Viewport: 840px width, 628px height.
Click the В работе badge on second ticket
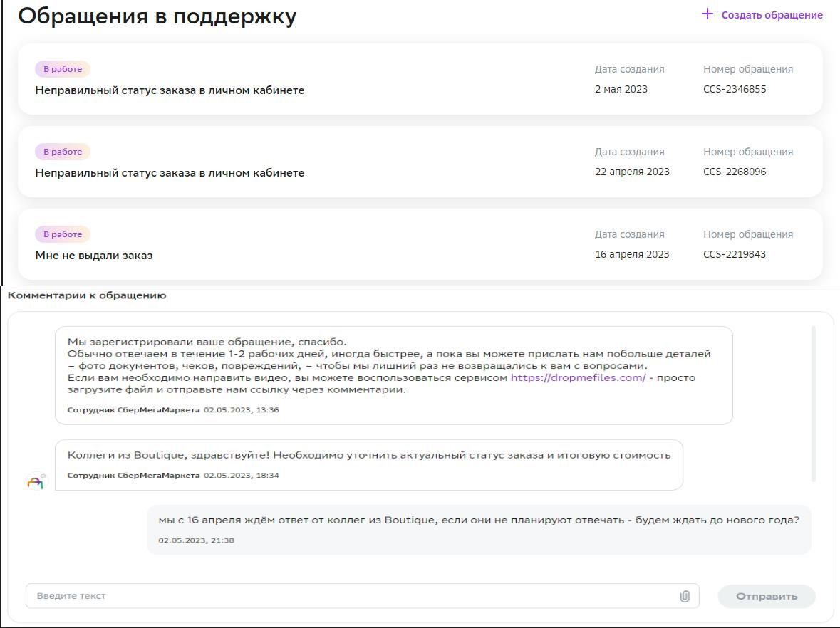click(x=63, y=152)
